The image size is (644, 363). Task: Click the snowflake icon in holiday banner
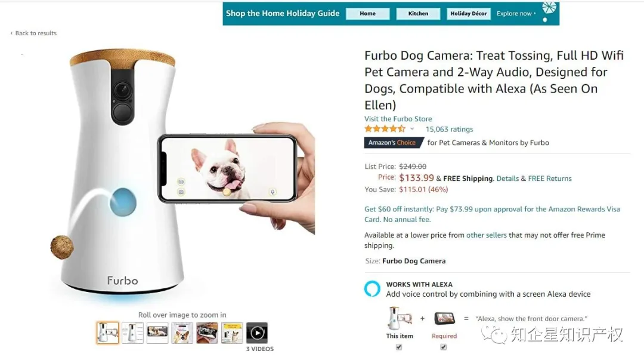[x=549, y=8]
